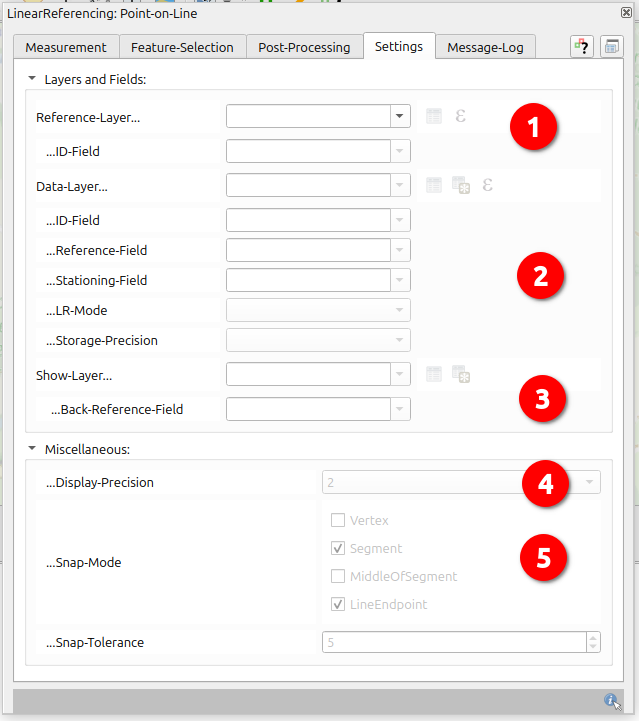Toggle the MiddleOfSegment checkbox

[338, 576]
